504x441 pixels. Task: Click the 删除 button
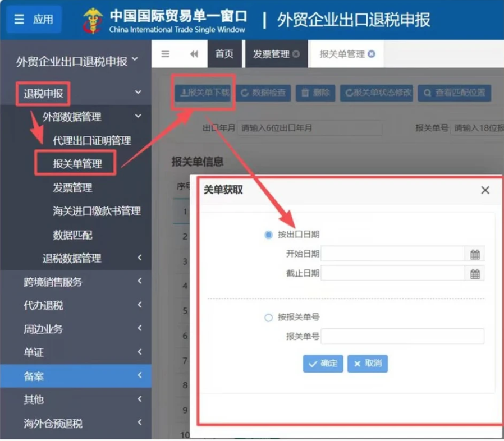pos(315,93)
